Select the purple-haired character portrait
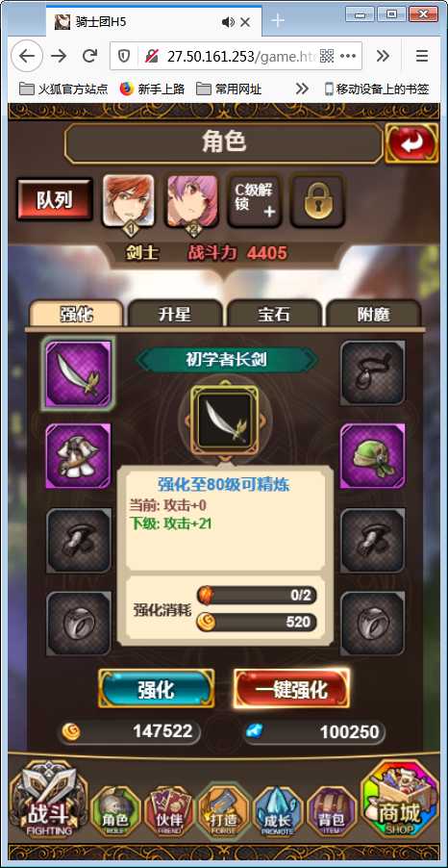Screen dimensions: 448x868 pyautogui.click(x=192, y=201)
